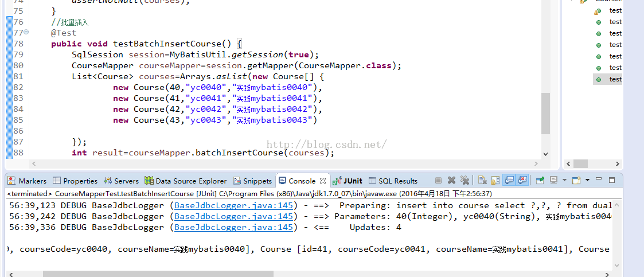Maximize the Console view panel

click(611, 180)
